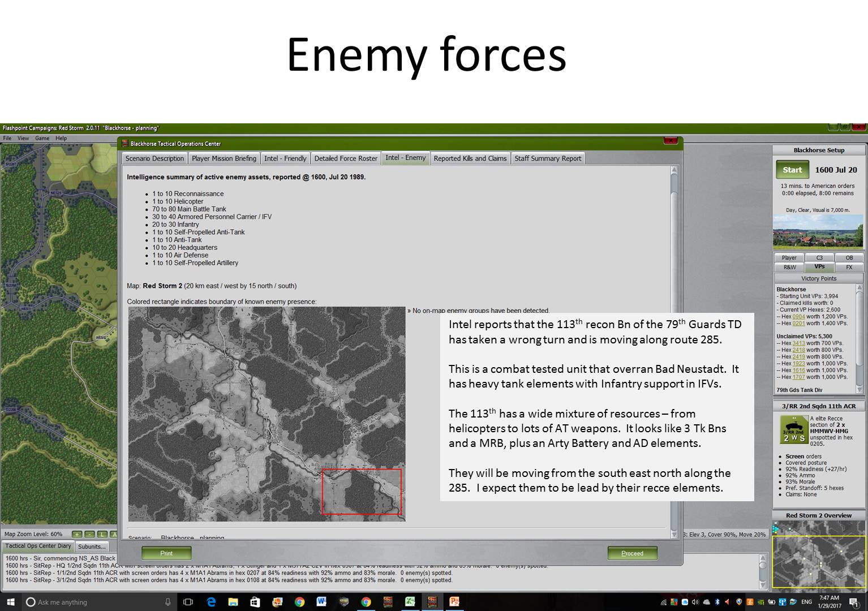Switch to the Intel - Friendly tab
This screenshot has width=868, height=611.
tap(285, 158)
